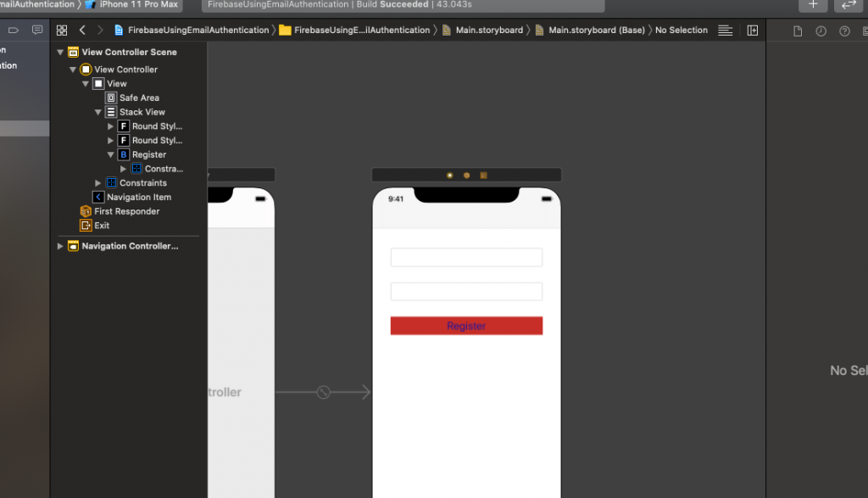The height and width of the screenshot is (498, 868).
Task: Open the Help inspector question mark icon
Action: click(843, 30)
